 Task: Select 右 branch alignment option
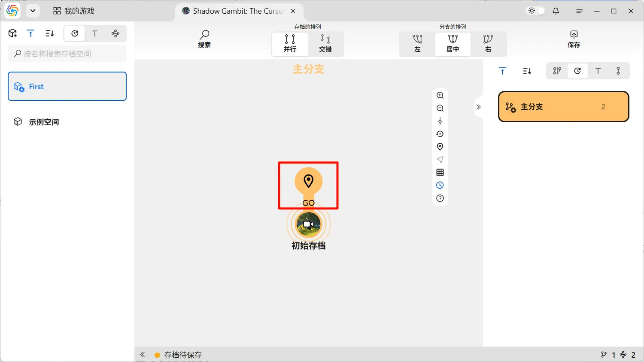click(x=488, y=44)
